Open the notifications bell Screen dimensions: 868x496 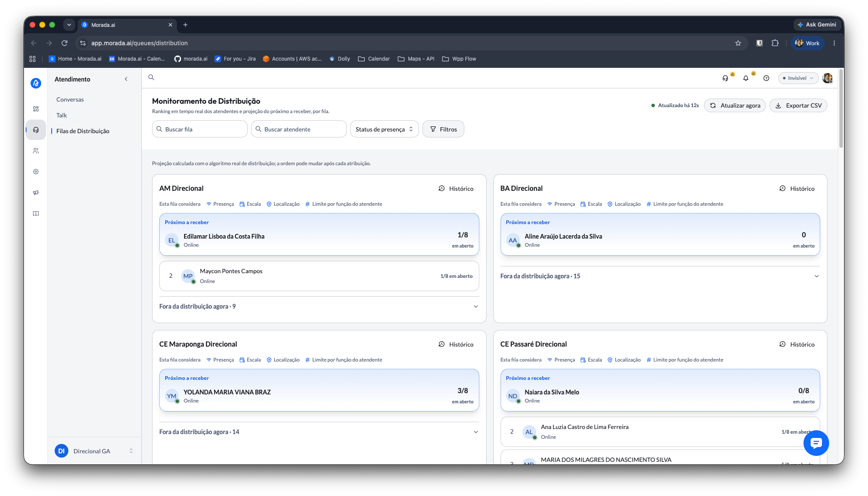(x=746, y=78)
